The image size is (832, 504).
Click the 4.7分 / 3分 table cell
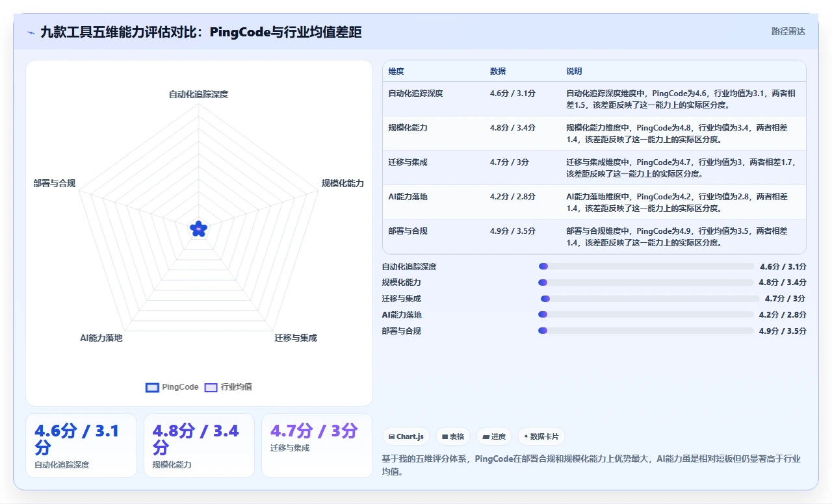coord(509,162)
